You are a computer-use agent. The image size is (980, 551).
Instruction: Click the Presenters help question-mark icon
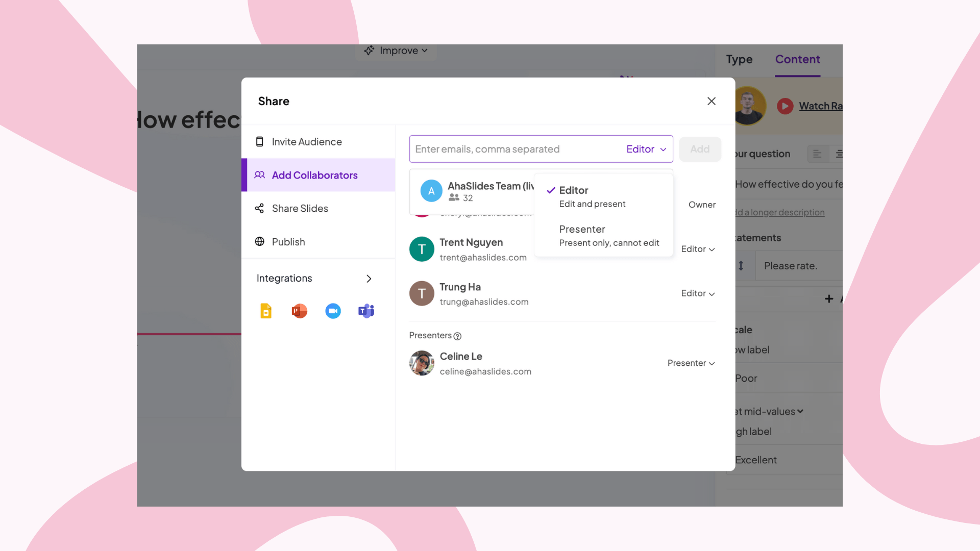point(457,336)
